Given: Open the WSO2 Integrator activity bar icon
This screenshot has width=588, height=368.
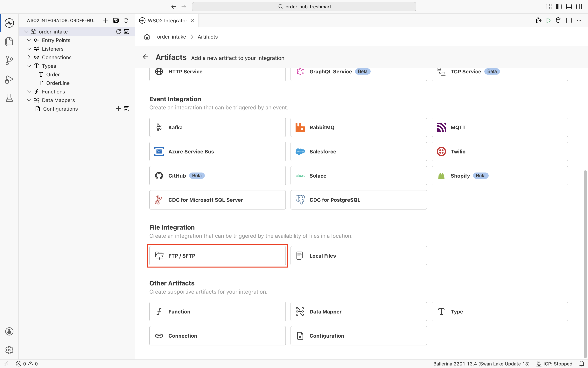Looking at the screenshot, I should [x=9, y=23].
